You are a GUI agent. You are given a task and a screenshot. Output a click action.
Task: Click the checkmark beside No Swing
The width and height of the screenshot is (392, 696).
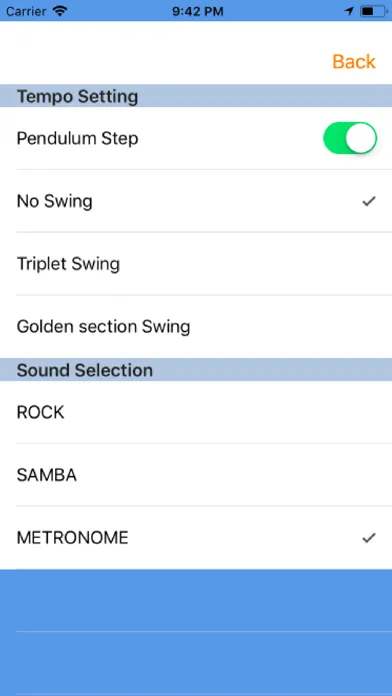(x=369, y=202)
